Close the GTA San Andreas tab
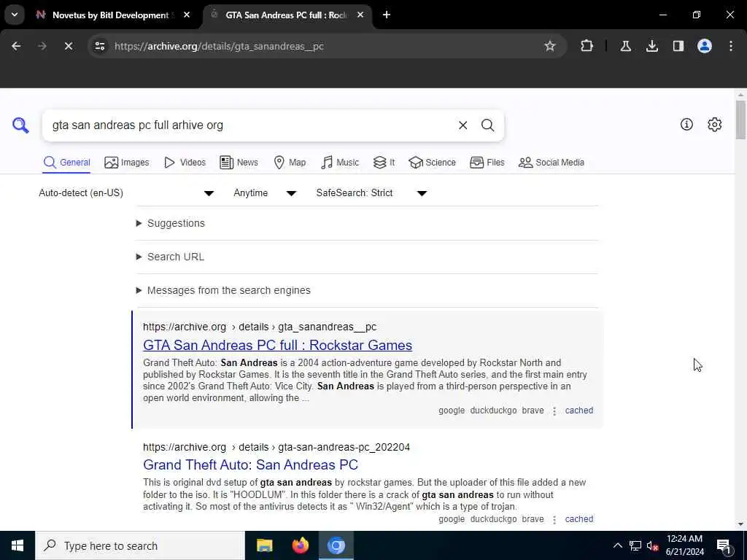Viewport: 747px width, 560px height. (x=360, y=15)
